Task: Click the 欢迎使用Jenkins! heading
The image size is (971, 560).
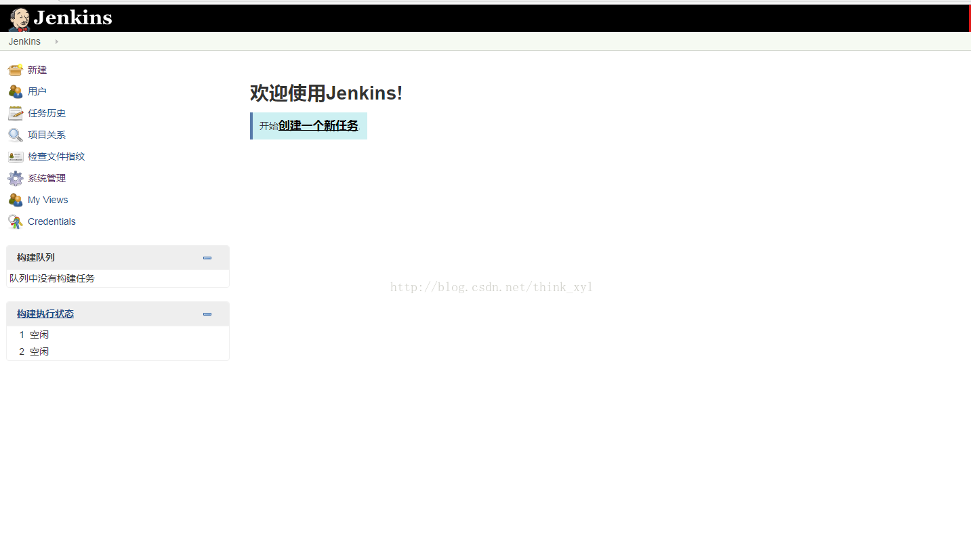Action: point(326,93)
